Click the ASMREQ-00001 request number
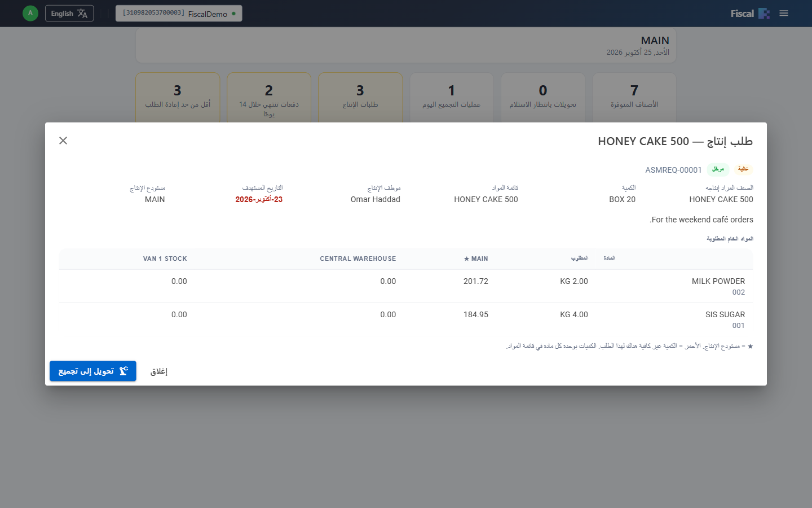The width and height of the screenshot is (812, 508). (673, 170)
